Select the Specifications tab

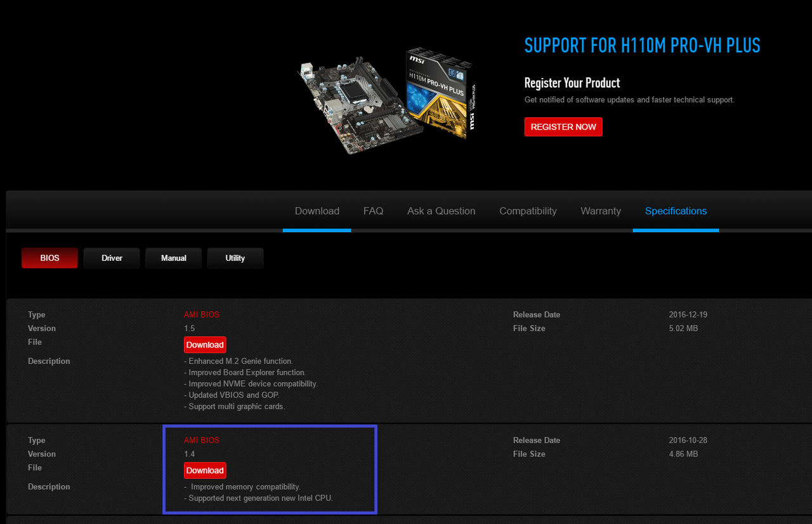(676, 211)
